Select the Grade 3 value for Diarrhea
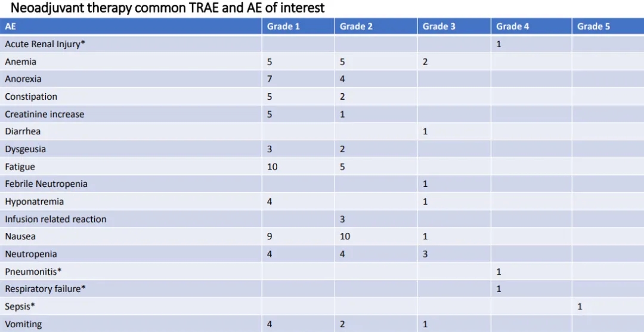 (425, 131)
